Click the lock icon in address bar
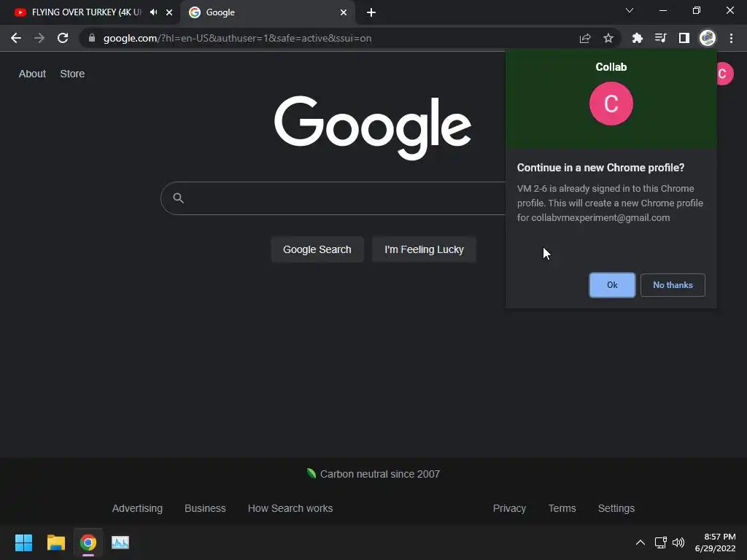 92,38
